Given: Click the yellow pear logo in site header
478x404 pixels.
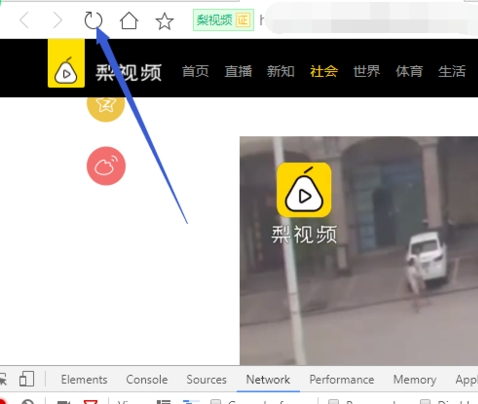Looking at the screenshot, I should pyautogui.click(x=66, y=63).
